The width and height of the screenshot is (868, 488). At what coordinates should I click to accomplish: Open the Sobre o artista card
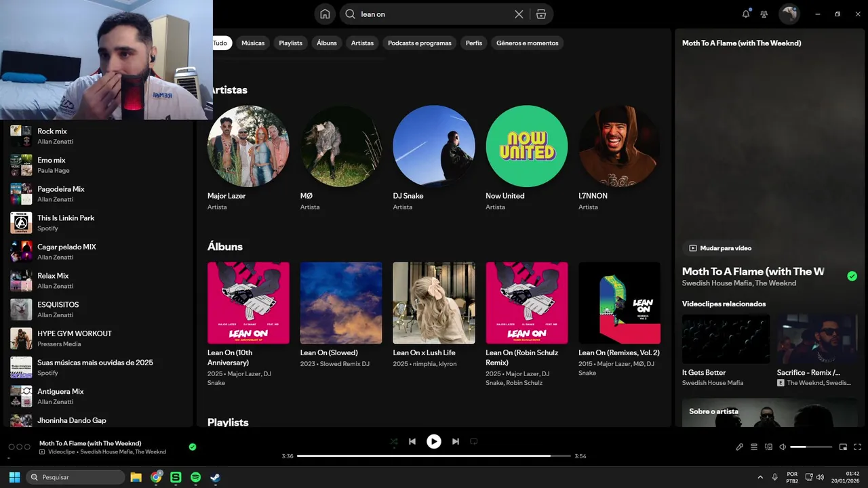click(770, 412)
